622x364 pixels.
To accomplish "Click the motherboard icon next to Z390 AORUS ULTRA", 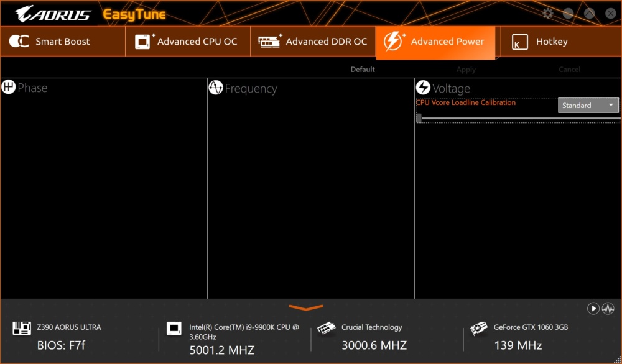I will [22, 329].
